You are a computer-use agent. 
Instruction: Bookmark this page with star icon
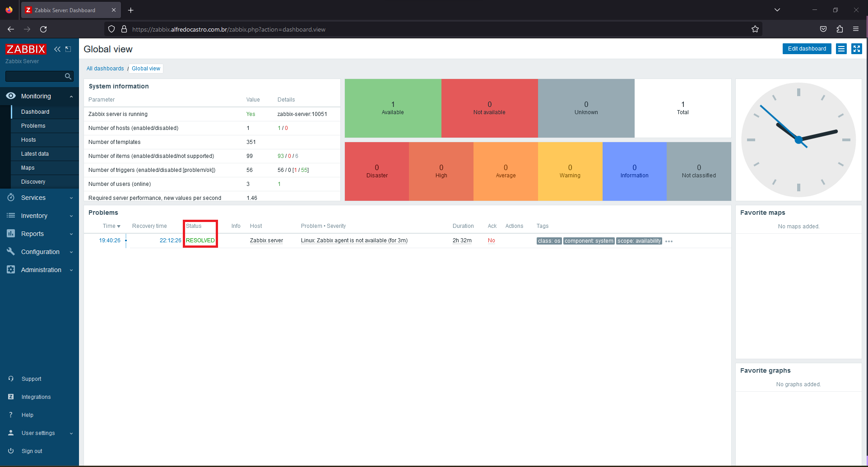coord(755,29)
